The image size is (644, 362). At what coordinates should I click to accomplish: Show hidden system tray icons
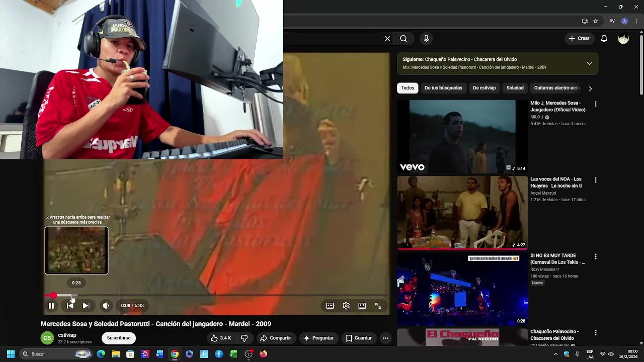(555, 354)
